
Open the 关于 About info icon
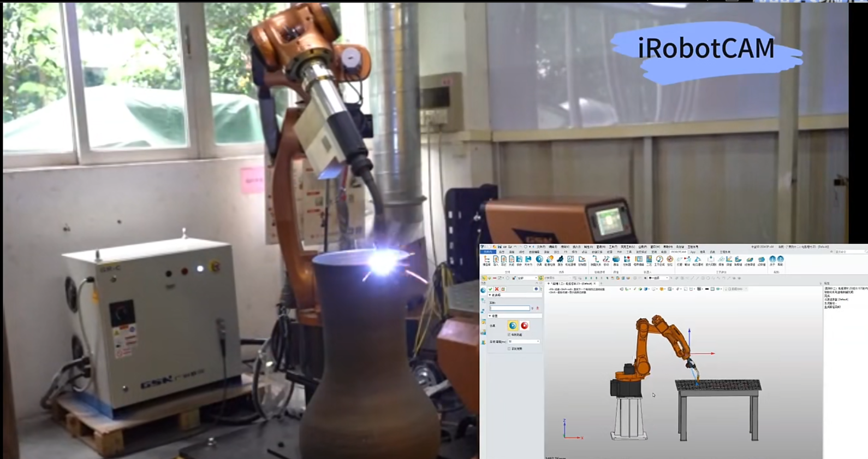772,260
